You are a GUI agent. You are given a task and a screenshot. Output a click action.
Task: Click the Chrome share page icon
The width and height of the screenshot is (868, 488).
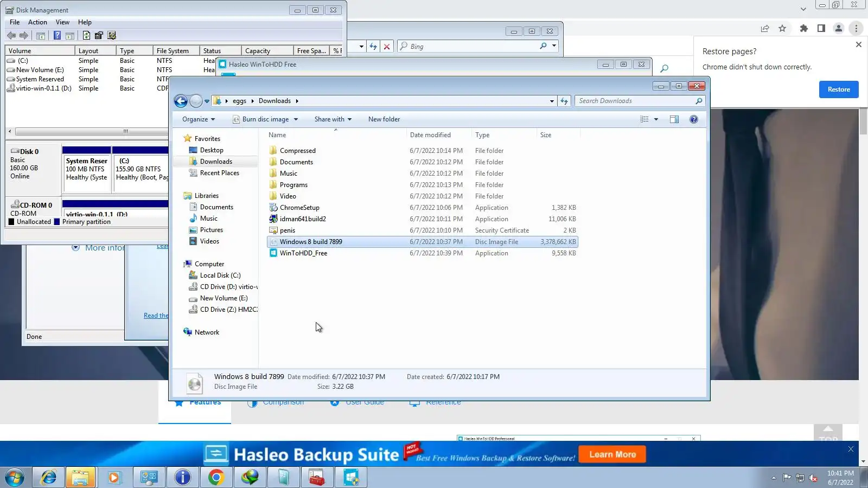[x=765, y=28]
